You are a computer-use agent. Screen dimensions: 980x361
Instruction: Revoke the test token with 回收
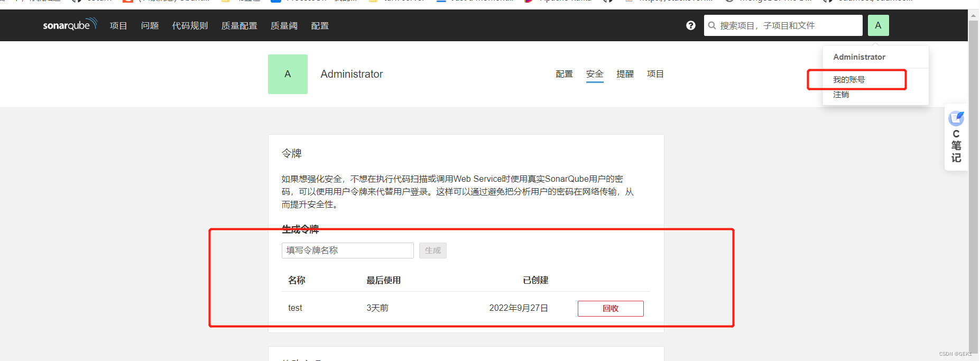pyautogui.click(x=611, y=309)
